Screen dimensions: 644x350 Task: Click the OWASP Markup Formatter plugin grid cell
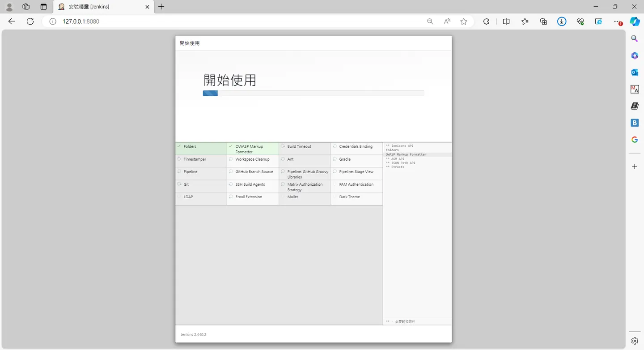pos(253,149)
